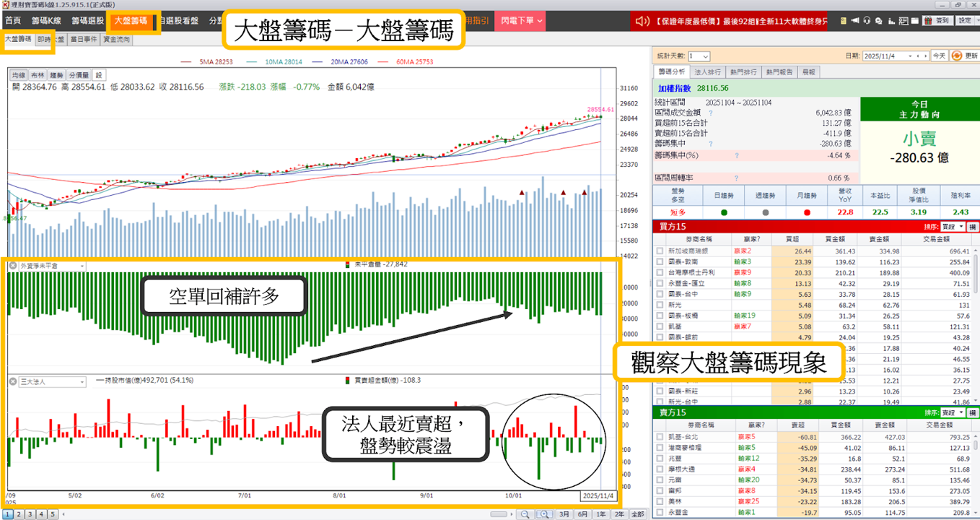
Task: Open the 熱門報告 tab
Action: click(x=779, y=72)
